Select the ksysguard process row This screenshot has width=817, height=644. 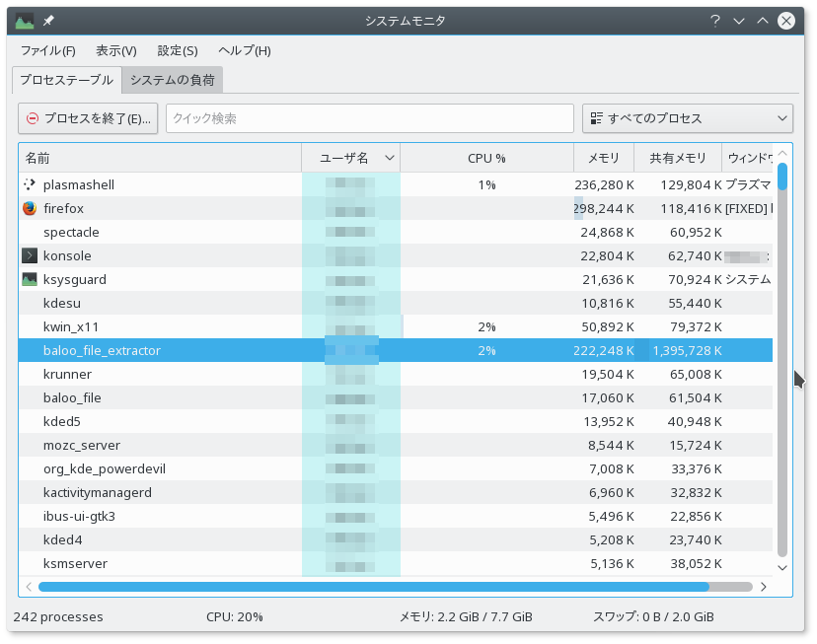point(396,279)
